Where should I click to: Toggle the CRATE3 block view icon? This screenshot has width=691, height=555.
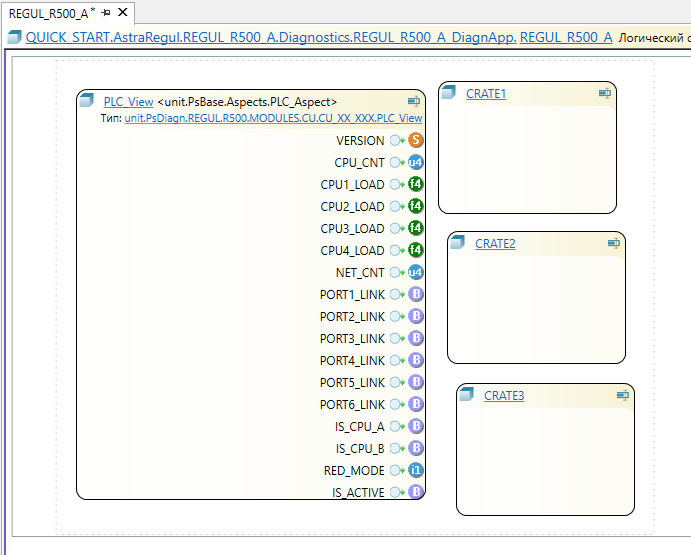click(622, 396)
